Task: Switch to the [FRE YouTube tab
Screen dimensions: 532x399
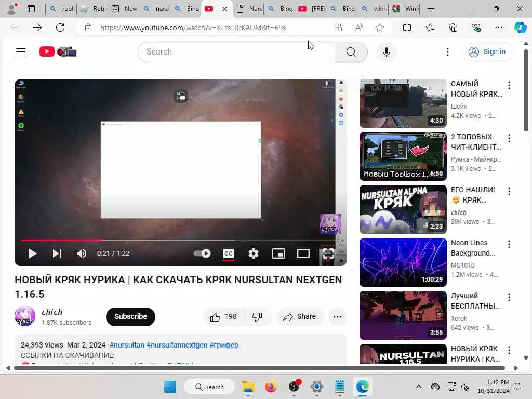Action: pyautogui.click(x=312, y=9)
